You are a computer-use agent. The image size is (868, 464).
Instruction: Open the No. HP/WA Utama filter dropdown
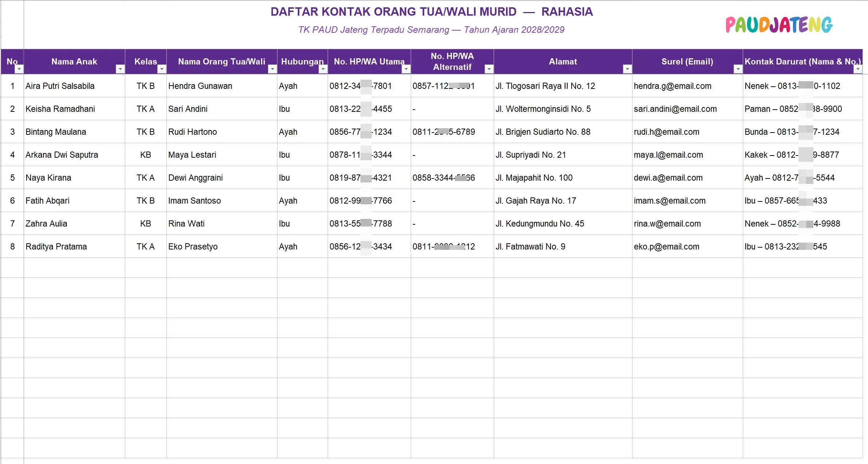tap(406, 69)
